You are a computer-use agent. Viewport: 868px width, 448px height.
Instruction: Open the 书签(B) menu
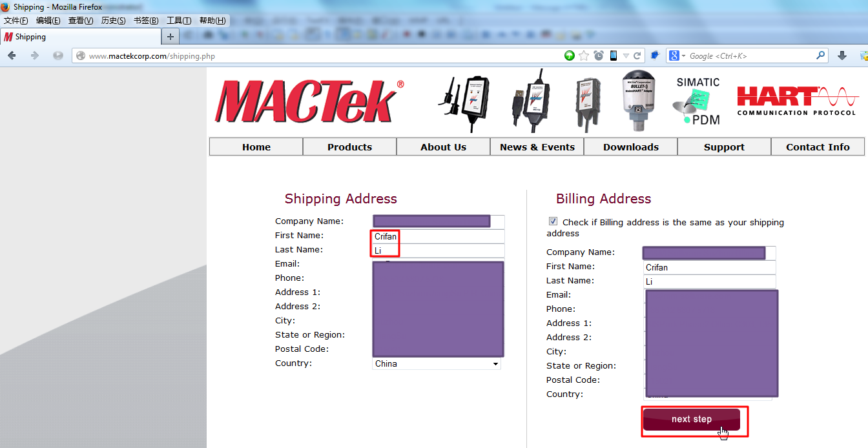click(x=146, y=21)
